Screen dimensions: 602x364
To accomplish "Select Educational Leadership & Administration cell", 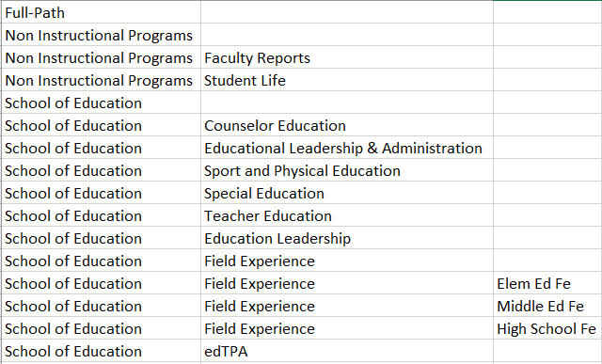I will tap(347, 149).
